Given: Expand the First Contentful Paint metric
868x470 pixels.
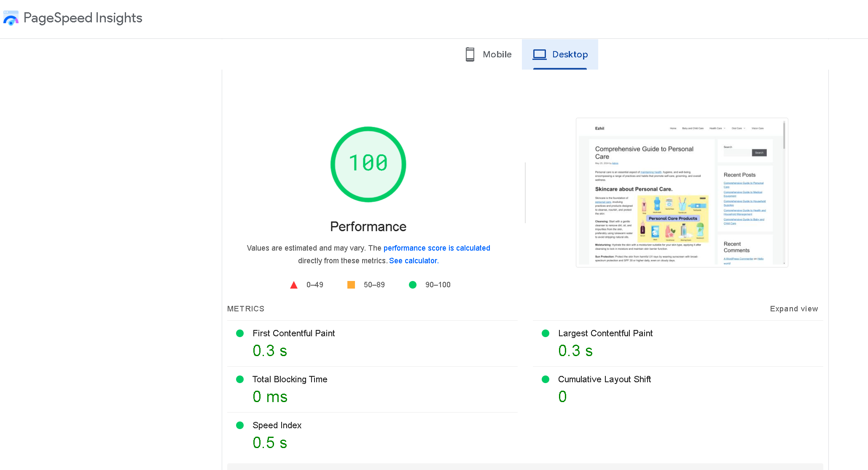Looking at the screenshot, I should pos(293,333).
